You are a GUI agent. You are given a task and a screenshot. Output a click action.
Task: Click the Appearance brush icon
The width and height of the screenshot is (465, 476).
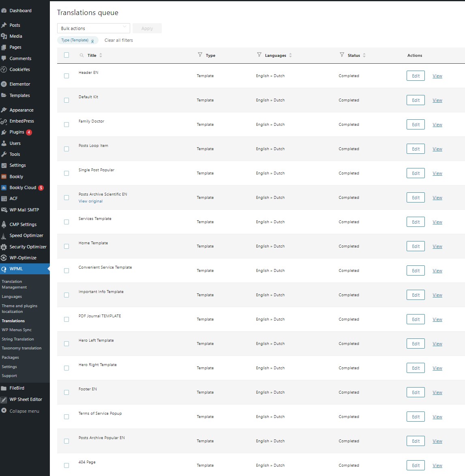[4, 110]
